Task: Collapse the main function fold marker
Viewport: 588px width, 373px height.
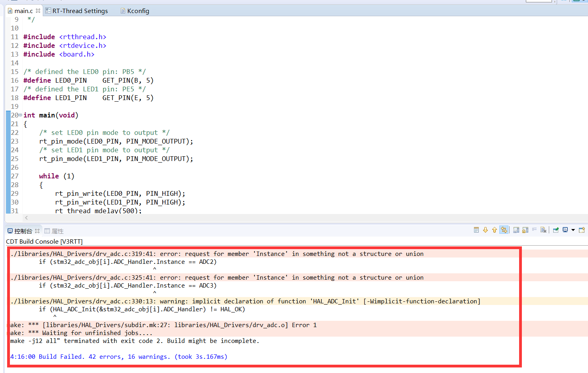Action: tap(20, 115)
